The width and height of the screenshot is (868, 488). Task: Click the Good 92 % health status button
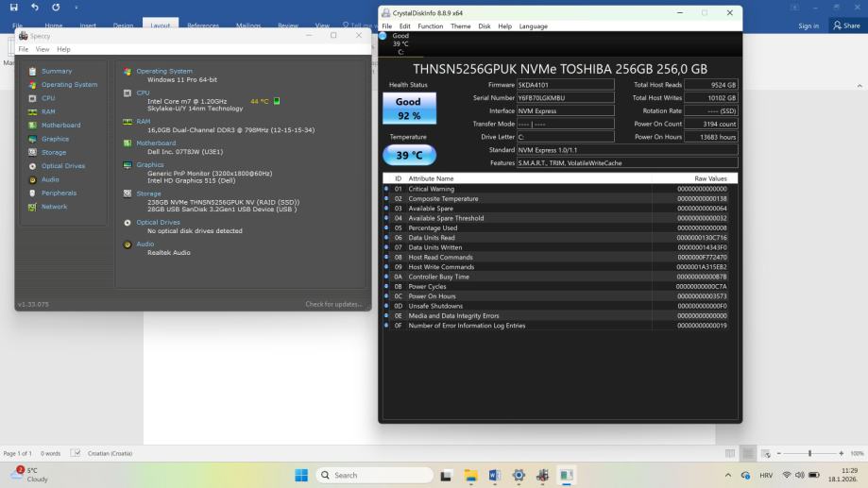[409, 109]
